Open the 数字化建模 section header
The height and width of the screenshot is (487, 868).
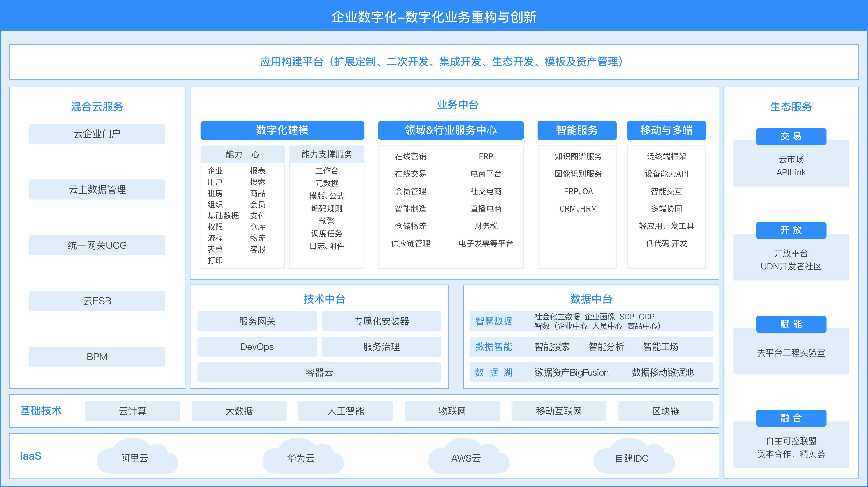pyautogui.click(x=282, y=130)
